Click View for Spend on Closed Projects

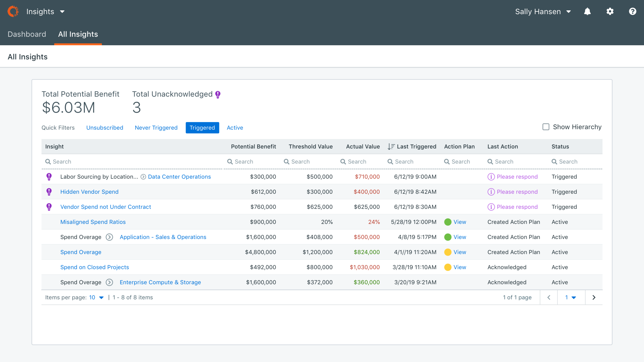point(460,267)
